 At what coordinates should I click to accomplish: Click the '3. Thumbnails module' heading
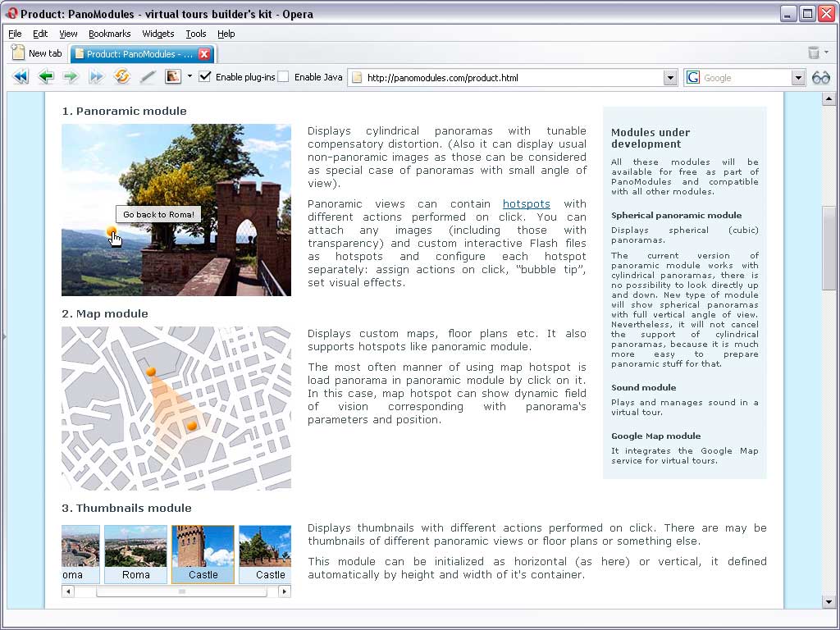coord(126,509)
